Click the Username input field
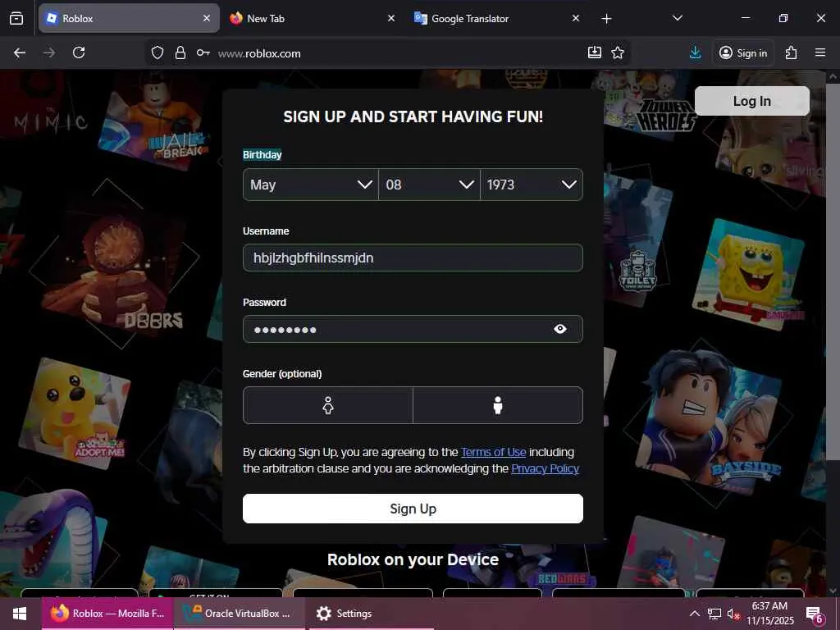This screenshot has width=840, height=630. pos(413,258)
